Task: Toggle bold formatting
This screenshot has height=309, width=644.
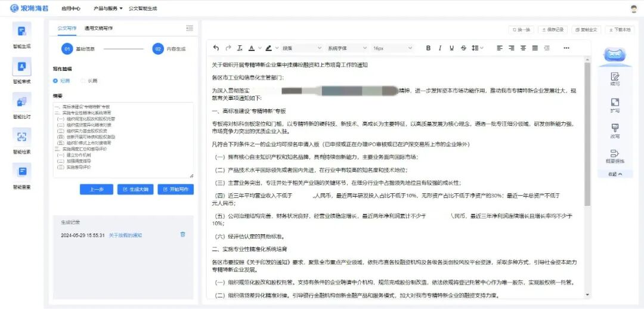Action: click(x=428, y=48)
